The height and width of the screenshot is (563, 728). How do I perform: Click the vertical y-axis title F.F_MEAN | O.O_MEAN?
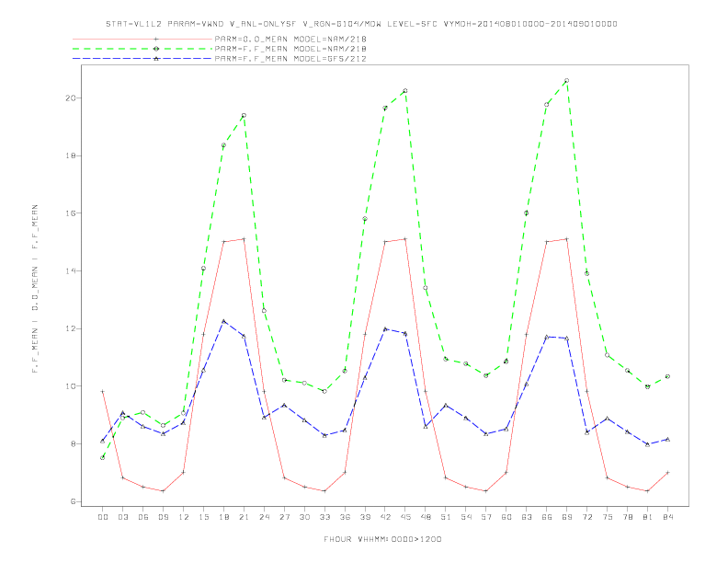(x=35, y=289)
